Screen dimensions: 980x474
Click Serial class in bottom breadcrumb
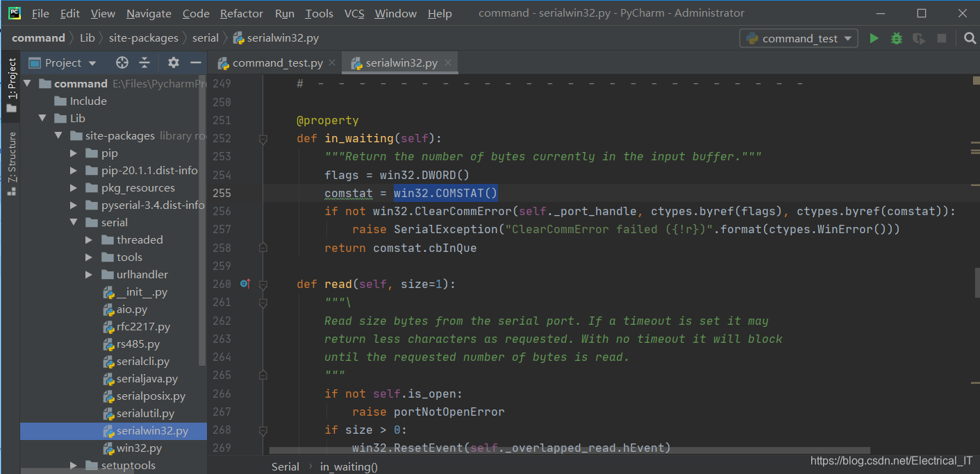pyautogui.click(x=285, y=466)
